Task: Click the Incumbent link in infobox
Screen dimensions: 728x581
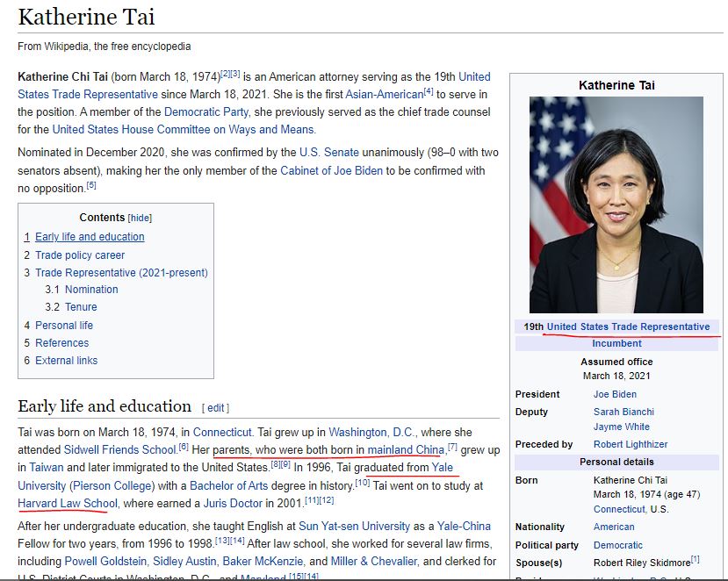Action: (x=616, y=343)
